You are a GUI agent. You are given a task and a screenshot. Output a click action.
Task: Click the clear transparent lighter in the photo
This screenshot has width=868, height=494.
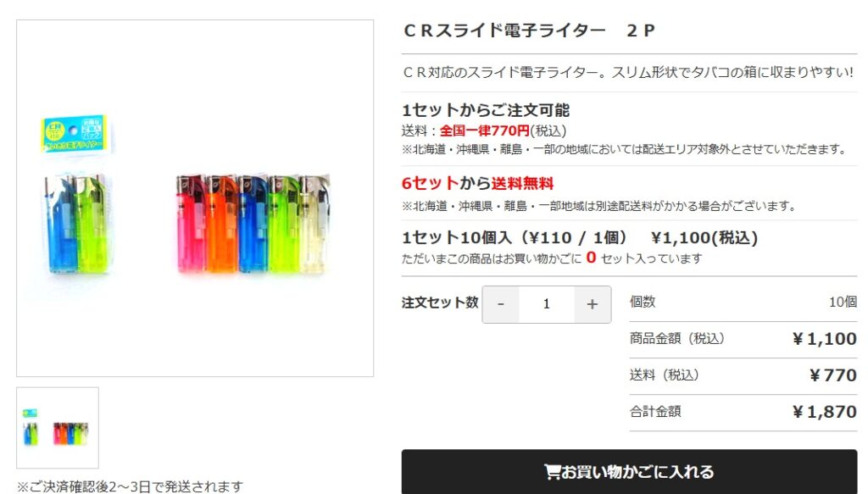point(314,224)
